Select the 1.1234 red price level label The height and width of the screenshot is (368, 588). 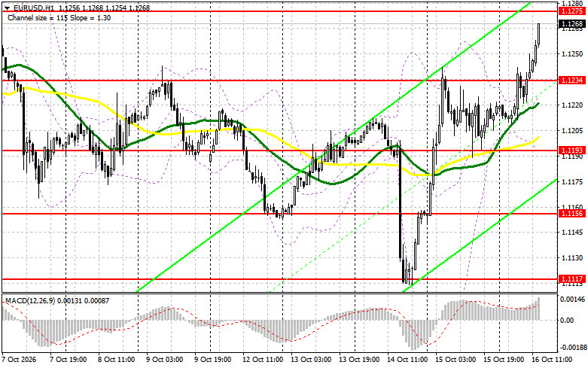coord(572,81)
